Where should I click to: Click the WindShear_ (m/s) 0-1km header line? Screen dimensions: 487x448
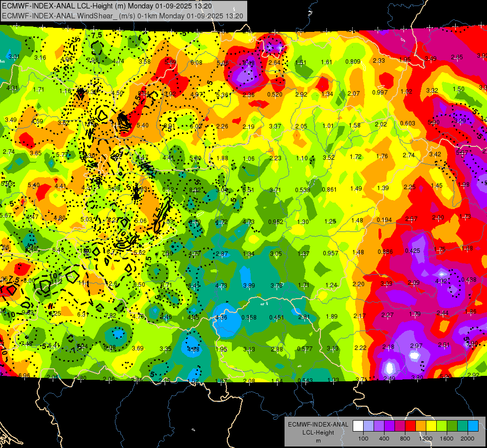coord(122,16)
